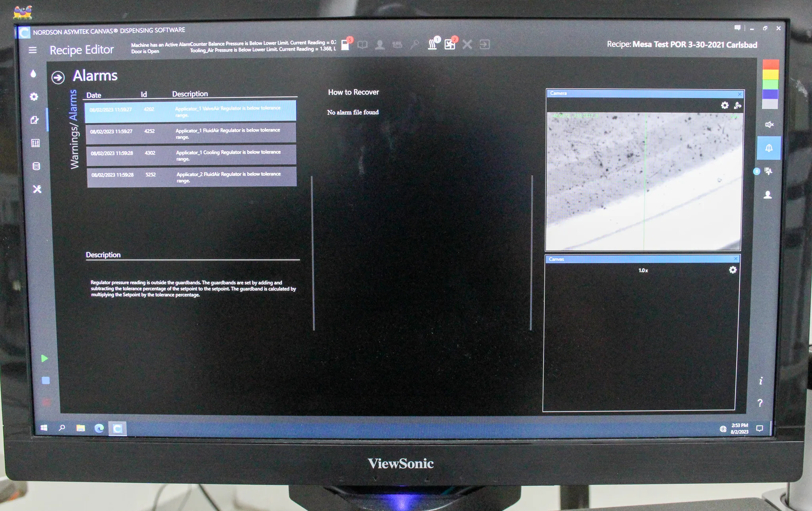The height and width of the screenshot is (511, 812).
Task: Click the Recipe Editor title
Action: click(x=82, y=50)
